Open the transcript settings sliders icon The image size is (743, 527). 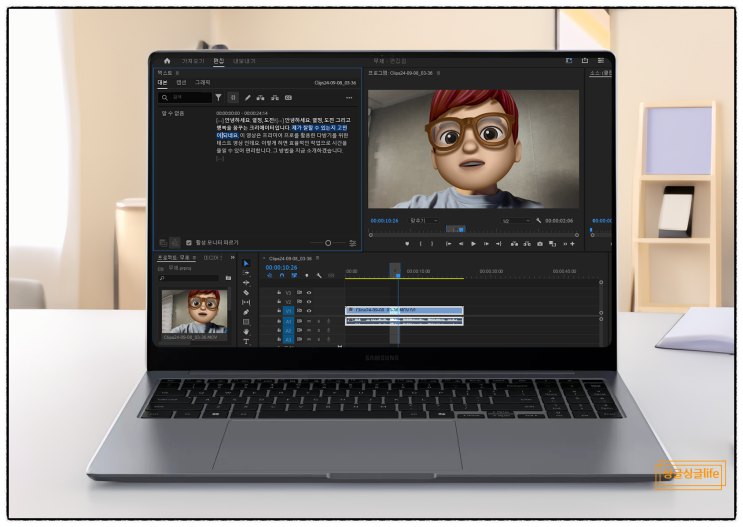coord(353,243)
